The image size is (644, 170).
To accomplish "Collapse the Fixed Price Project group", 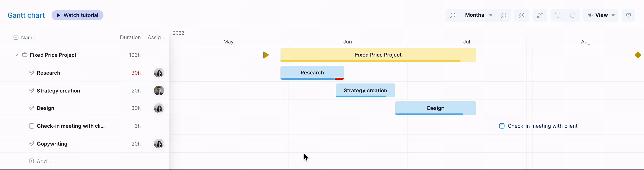I will pyautogui.click(x=16, y=55).
